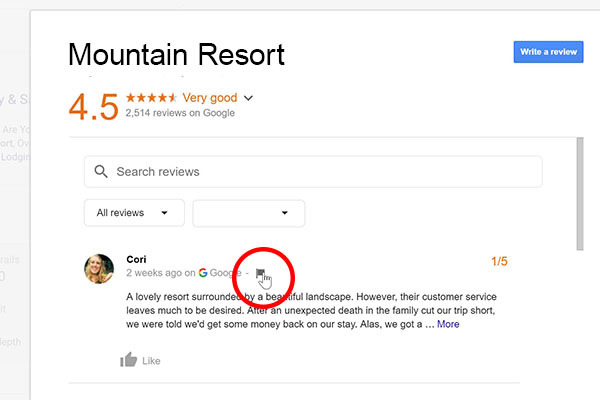Click the Very good rating label
This screenshot has width=600, height=400.
click(210, 98)
